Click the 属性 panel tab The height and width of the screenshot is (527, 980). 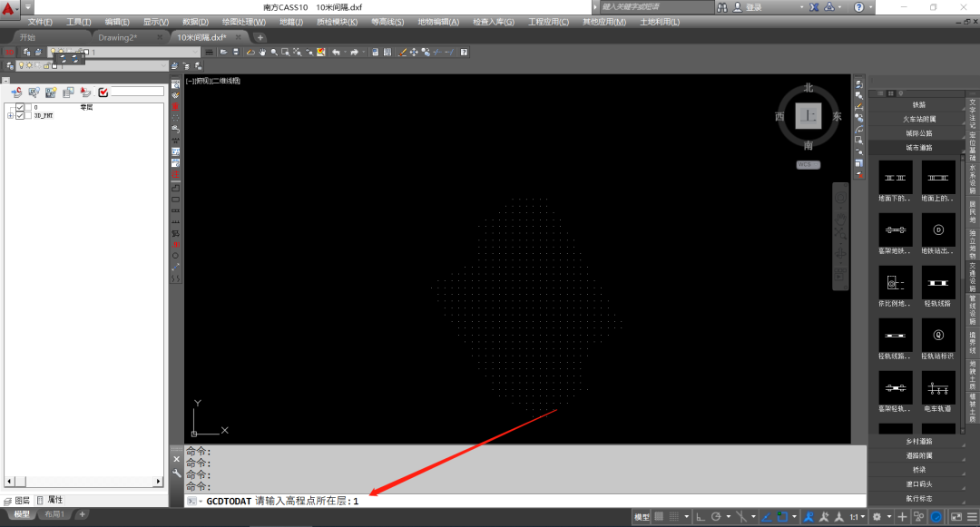[x=51, y=500]
